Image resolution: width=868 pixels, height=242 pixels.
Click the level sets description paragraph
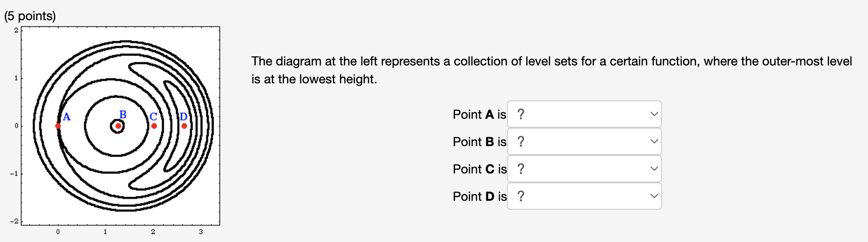tap(551, 70)
